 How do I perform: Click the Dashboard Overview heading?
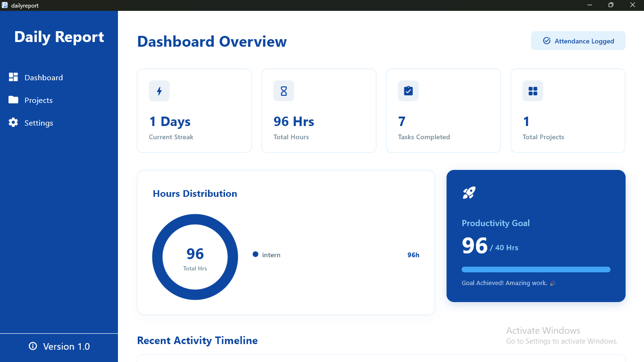[212, 42]
